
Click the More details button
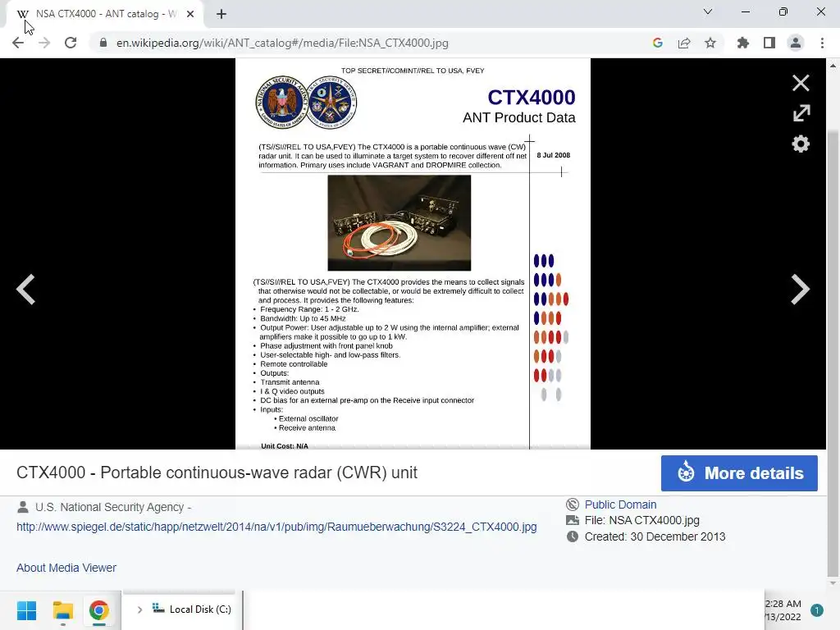pos(739,473)
